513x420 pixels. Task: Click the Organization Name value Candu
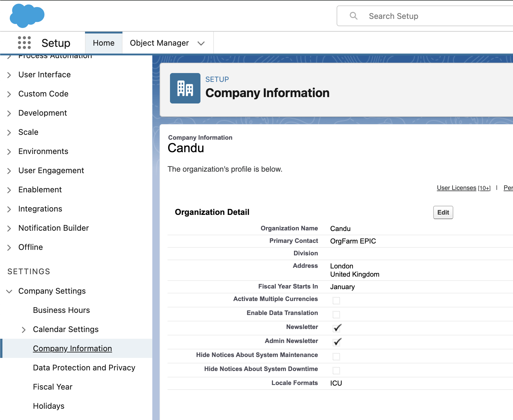pos(340,229)
